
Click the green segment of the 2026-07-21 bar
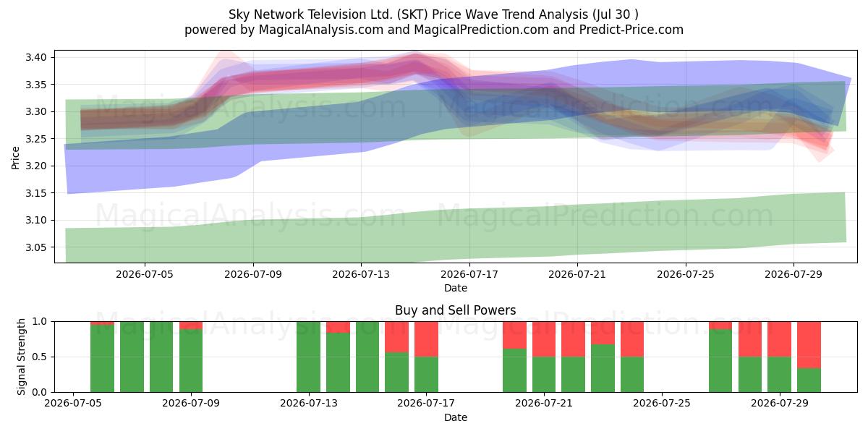click(544, 375)
